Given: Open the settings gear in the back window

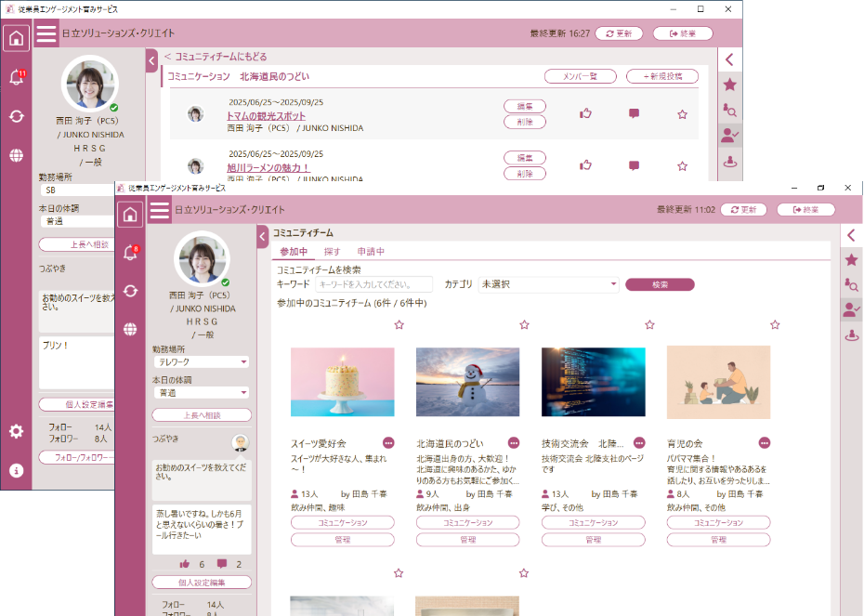Looking at the screenshot, I should 16,431.
